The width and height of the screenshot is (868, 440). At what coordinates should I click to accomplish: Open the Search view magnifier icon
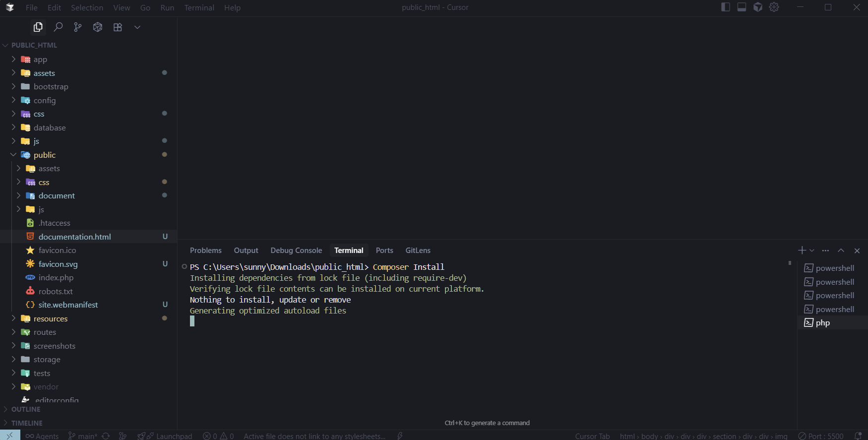coord(58,27)
